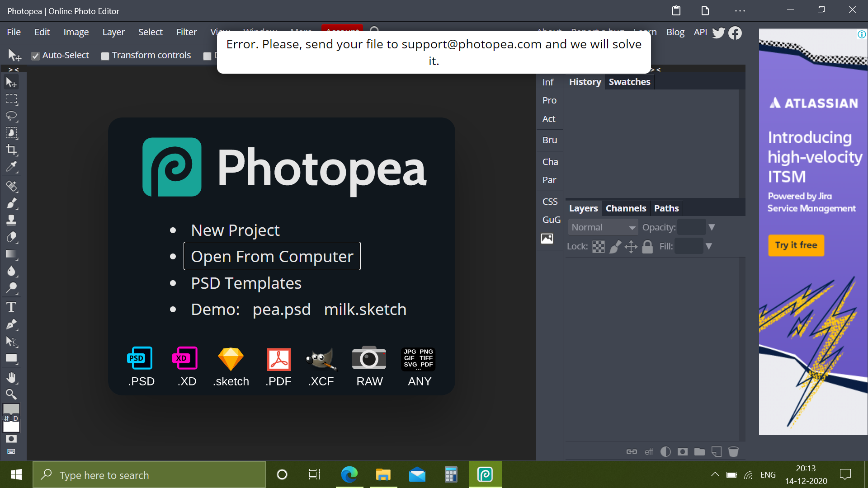This screenshot has width=868, height=488.
Task: Select the Gradient tool
Action: [x=12, y=254]
